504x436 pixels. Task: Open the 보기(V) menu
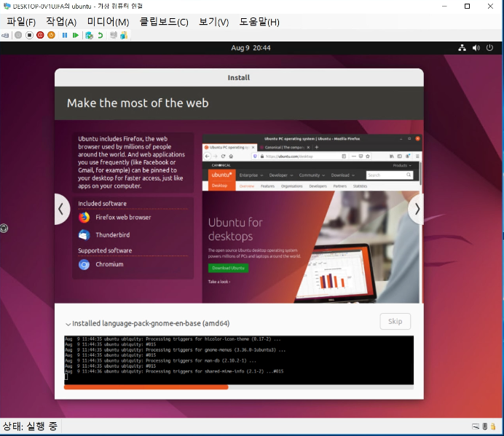pos(213,22)
